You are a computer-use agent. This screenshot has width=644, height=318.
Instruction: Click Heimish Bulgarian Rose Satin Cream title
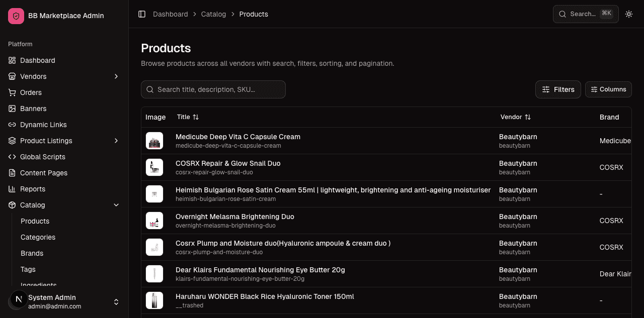tap(333, 190)
